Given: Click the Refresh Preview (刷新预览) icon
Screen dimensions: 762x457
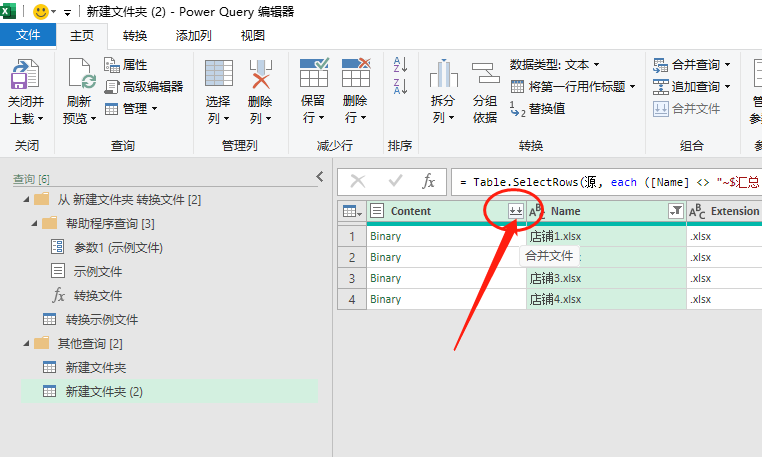Looking at the screenshot, I should tap(80, 74).
